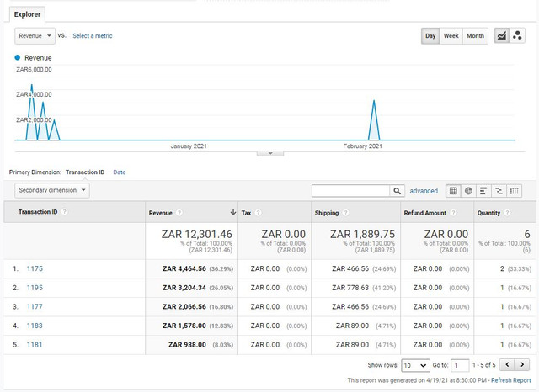The width and height of the screenshot is (539, 392).
Task: Go to next page arrow
Action: pyautogui.click(x=522, y=364)
